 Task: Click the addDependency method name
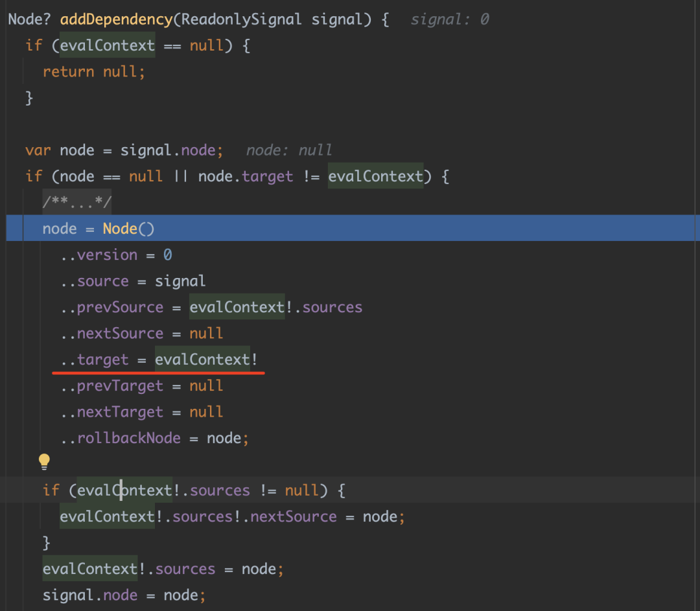click(x=116, y=19)
